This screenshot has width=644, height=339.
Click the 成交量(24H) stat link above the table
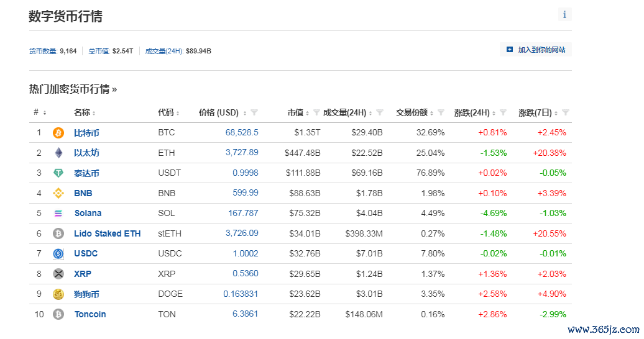[x=164, y=51]
